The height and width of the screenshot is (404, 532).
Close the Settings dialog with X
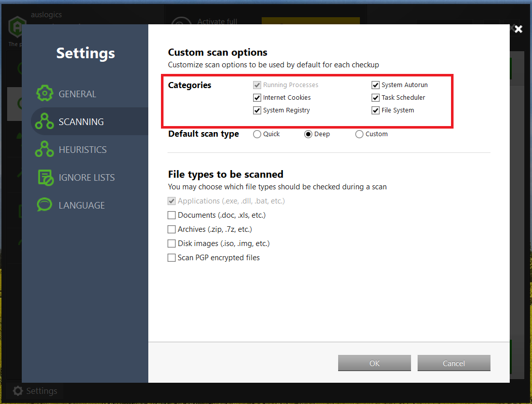pos(518,29)
